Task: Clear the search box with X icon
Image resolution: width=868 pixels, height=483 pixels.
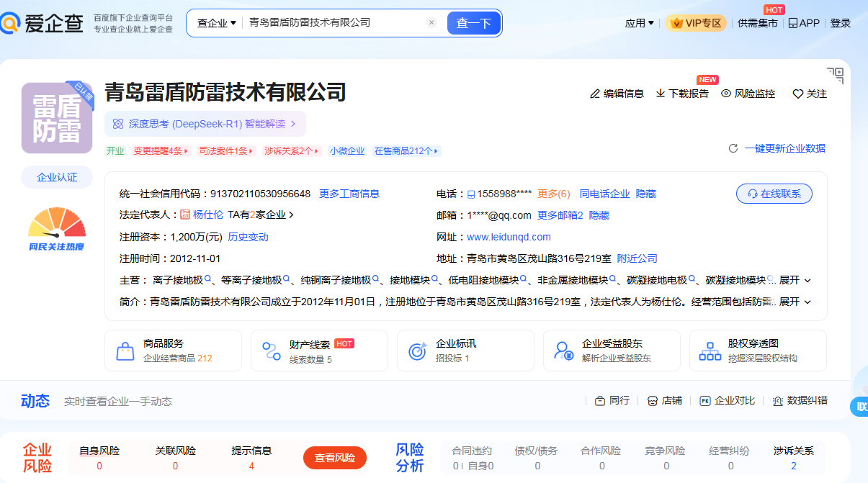Action: coord(431,22)
